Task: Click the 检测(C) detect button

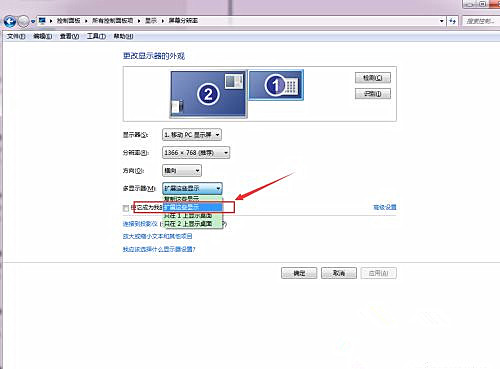Action: [373, 78]
